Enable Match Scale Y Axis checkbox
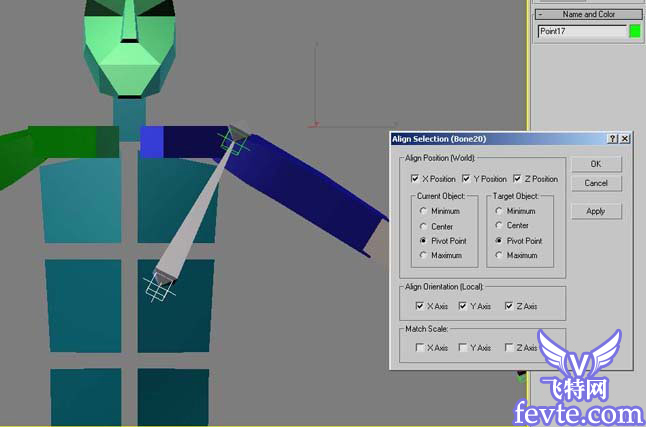The width and height of the screenshot is (646, 427). (x=463, y=347)
